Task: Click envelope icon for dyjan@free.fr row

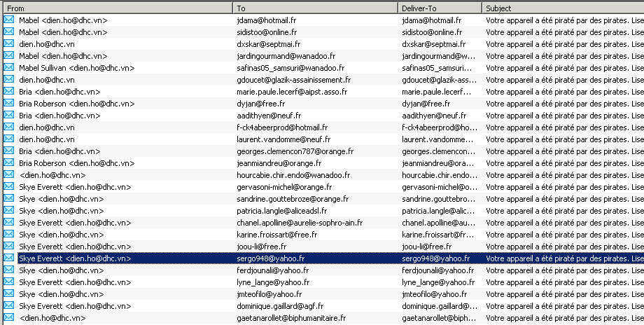Action: tap(8, 103)
